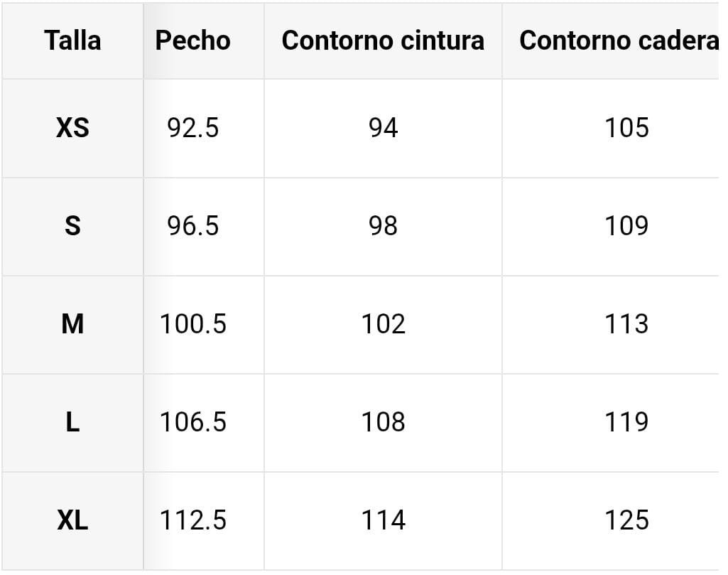Image resolution: width=728 pixels, height=575 pixels.
Task: Select the Contorno cintura column header
Action: click(383, 41)
